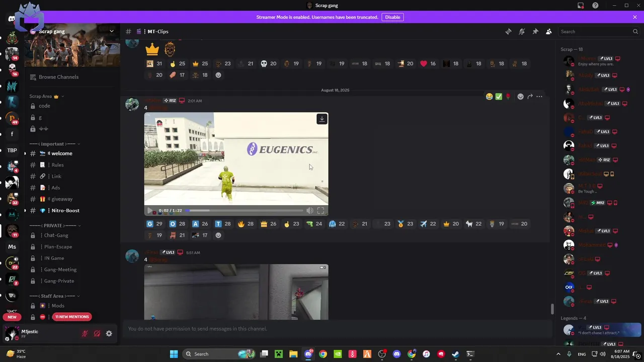Open the Ms server icon
Image resolution: width=644 pixels, height=362 pixels.
(12, 247)
